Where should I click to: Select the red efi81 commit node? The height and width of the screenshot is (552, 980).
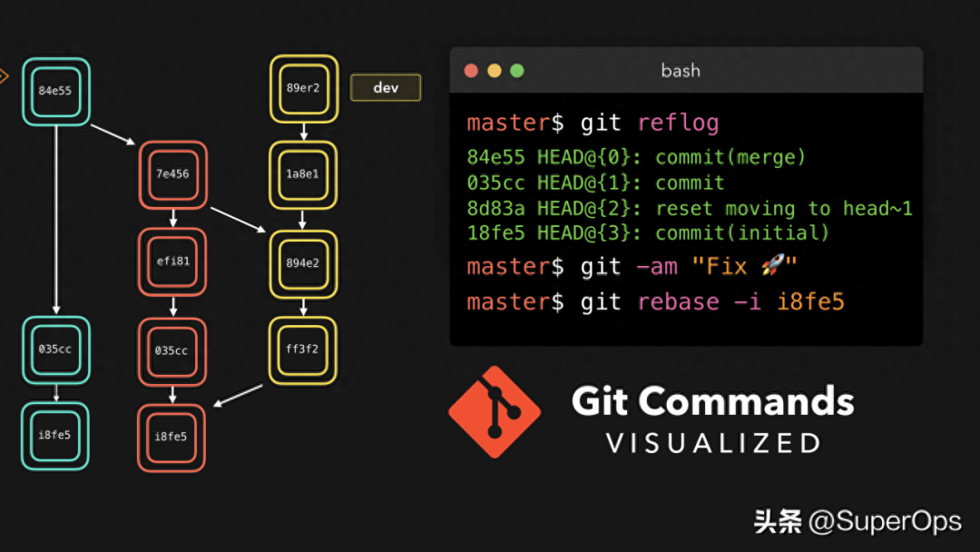point(172,261)
